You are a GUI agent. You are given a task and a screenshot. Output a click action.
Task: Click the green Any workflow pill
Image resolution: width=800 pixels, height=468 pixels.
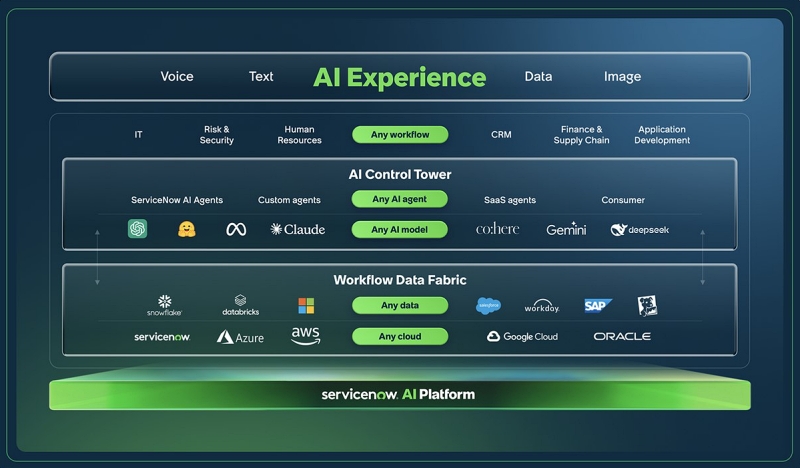point(400,135)
